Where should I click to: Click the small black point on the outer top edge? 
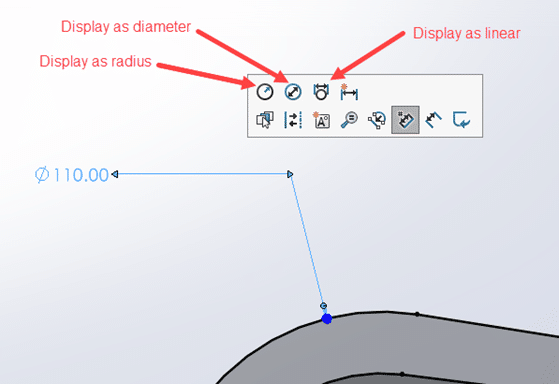(417, 314)
